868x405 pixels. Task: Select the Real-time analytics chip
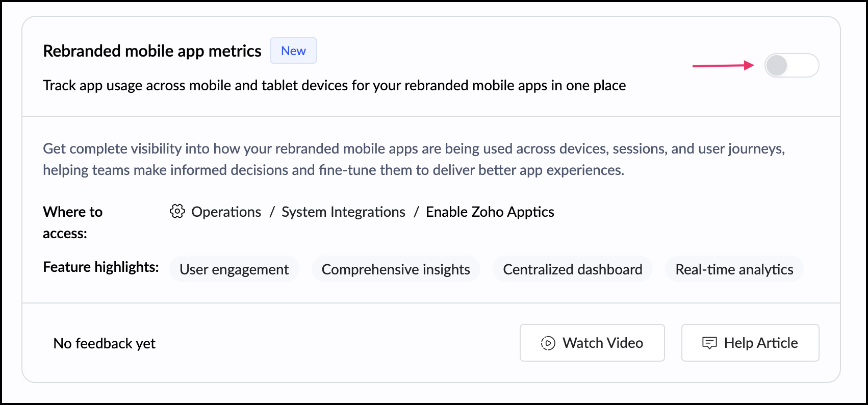point(734,269)
